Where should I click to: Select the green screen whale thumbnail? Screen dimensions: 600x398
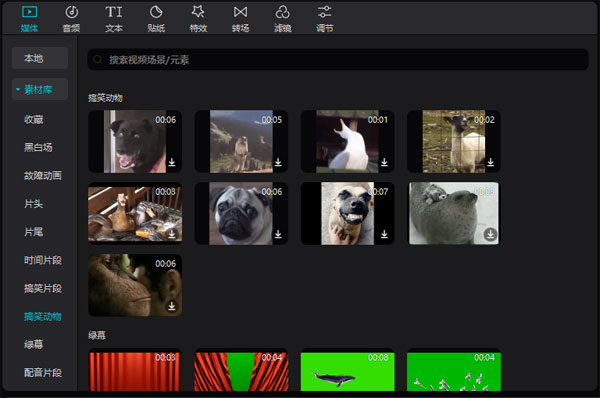tap(347, 370)
